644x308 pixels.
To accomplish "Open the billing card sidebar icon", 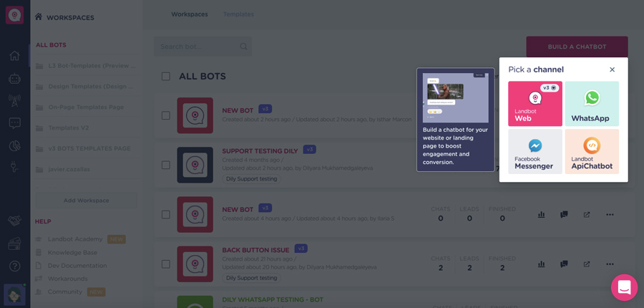I will [14, 244].
